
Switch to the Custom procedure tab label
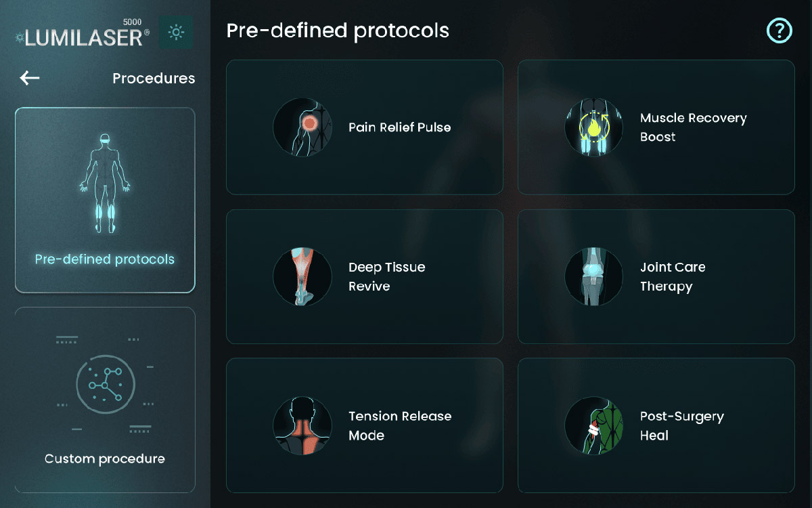pos(105,459)
